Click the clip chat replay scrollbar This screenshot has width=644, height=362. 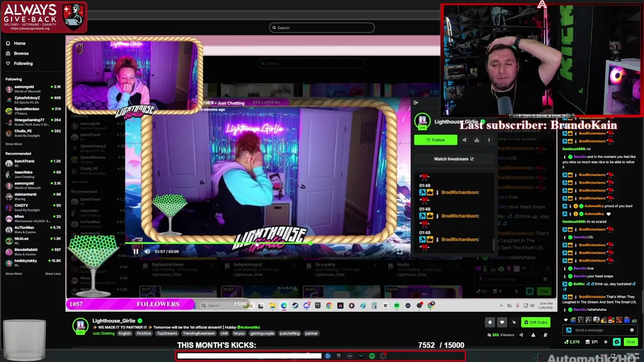[x=495, y=245]
